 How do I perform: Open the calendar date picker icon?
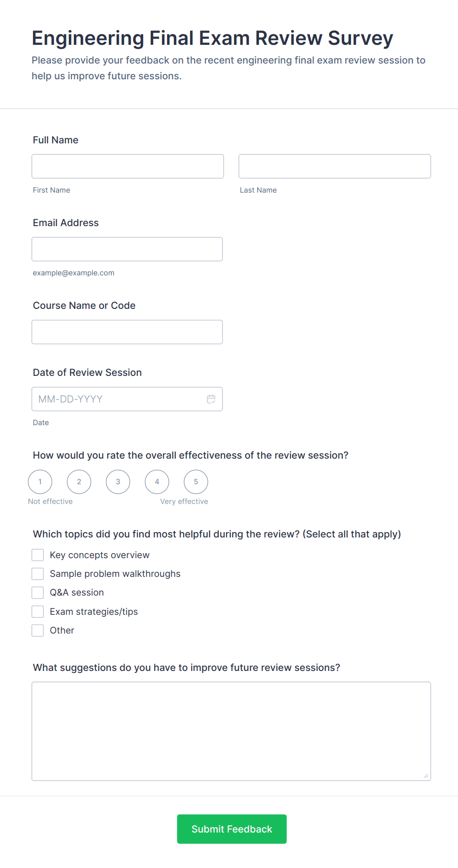pos(211,399)
